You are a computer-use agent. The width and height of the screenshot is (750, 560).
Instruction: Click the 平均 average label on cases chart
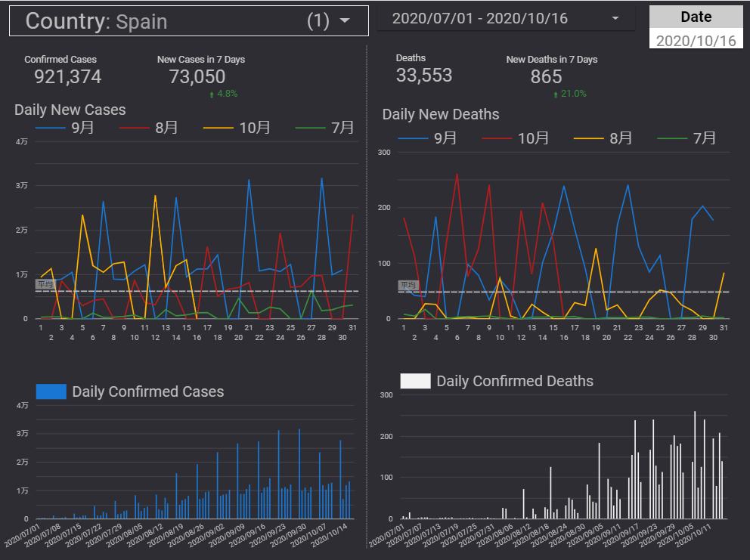45,284
